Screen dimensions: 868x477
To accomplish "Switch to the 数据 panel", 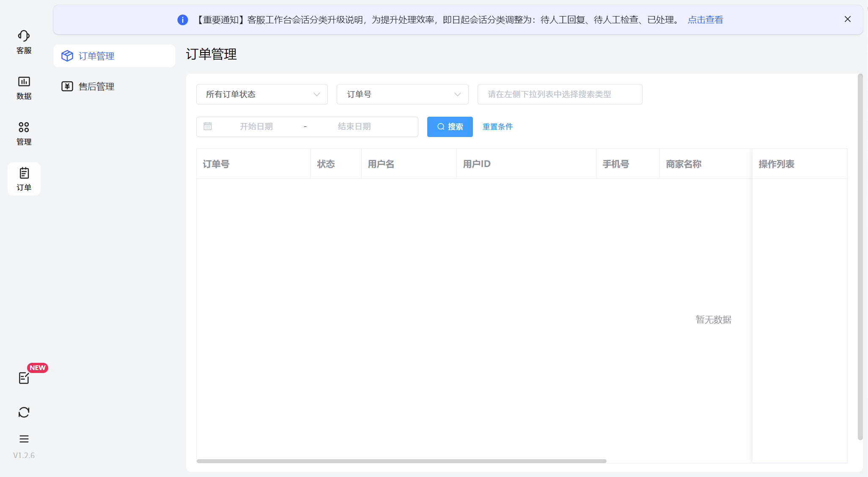I will (24, 88).
